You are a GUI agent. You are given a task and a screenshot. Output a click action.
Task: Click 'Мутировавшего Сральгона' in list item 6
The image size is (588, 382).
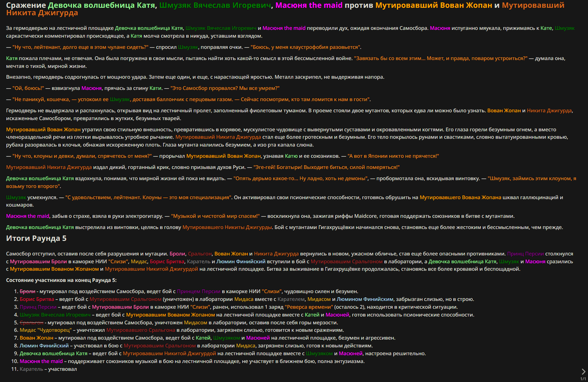tap(141, 330)
